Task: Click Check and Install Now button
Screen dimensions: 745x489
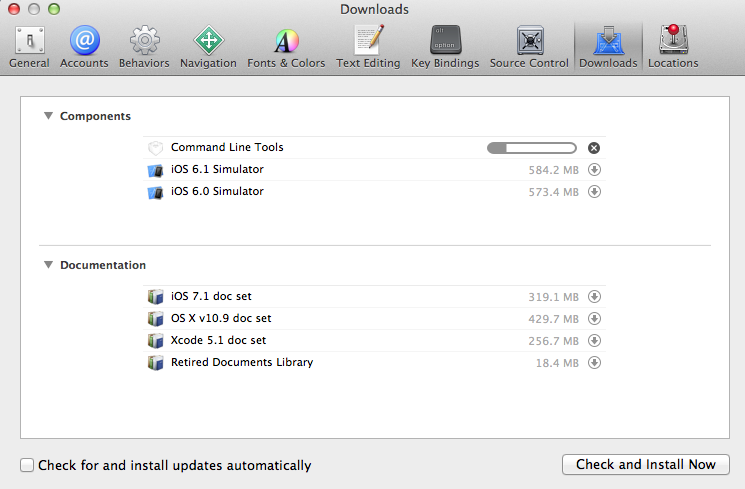Action: pos(646,464)
